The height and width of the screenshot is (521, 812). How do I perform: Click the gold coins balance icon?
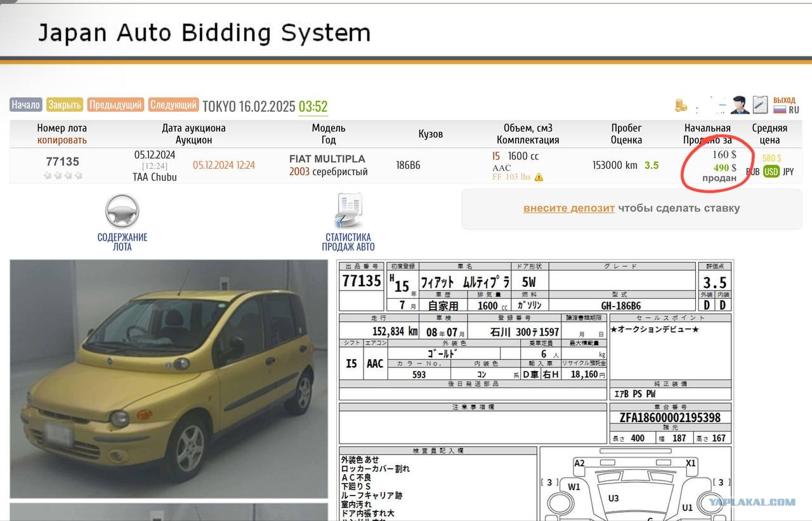[681, 105]
